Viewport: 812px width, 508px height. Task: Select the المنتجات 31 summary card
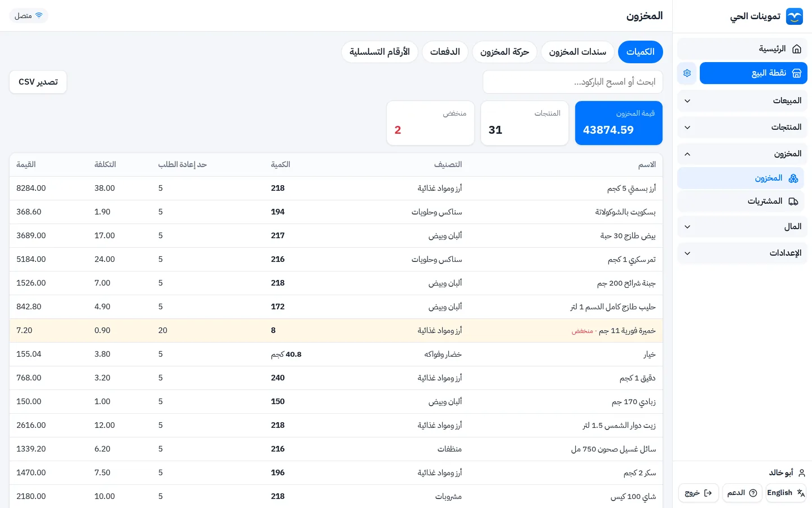coord(524,123)
